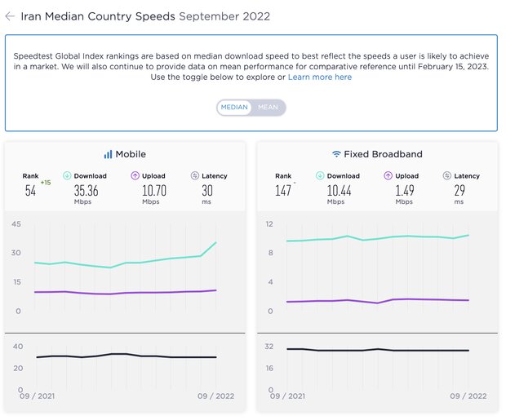Viewport: 506px width, 420px height.
Task: Click the Mobile Upload arrow icon
Action: tap(135, 175)
